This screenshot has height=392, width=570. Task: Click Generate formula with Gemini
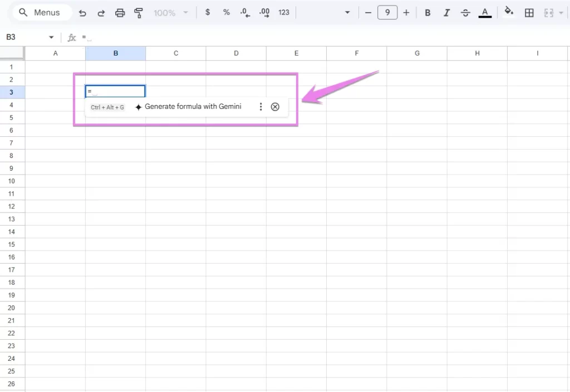point(193,107)
